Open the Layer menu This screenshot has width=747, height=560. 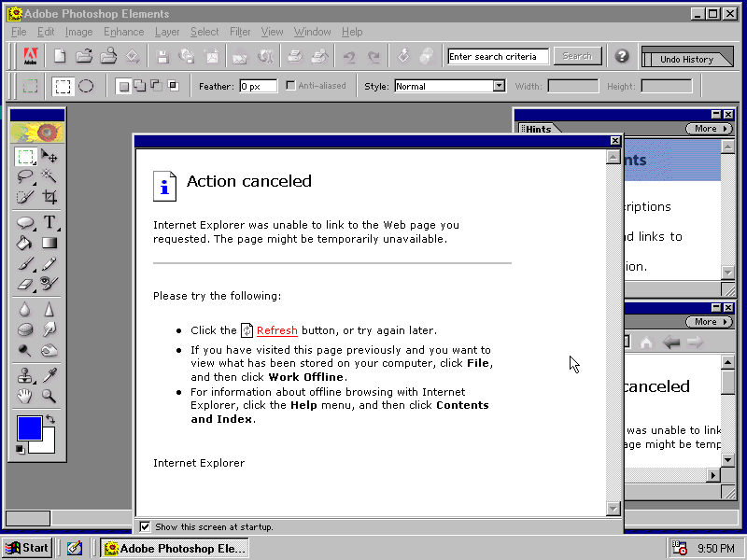click(167, 32)
